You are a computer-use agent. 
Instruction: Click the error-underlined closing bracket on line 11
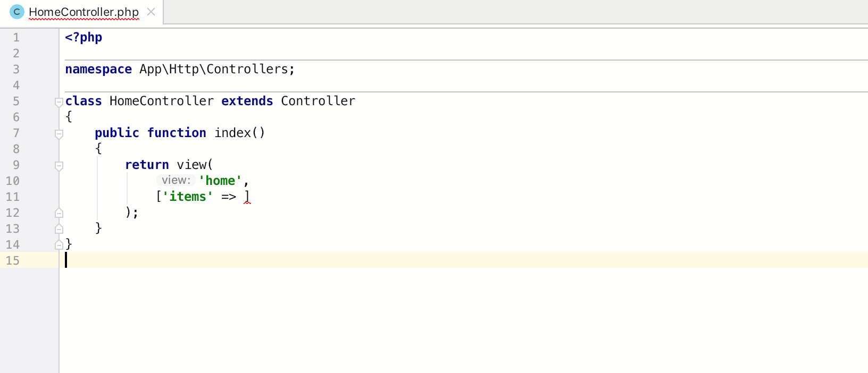pos(247,197)
